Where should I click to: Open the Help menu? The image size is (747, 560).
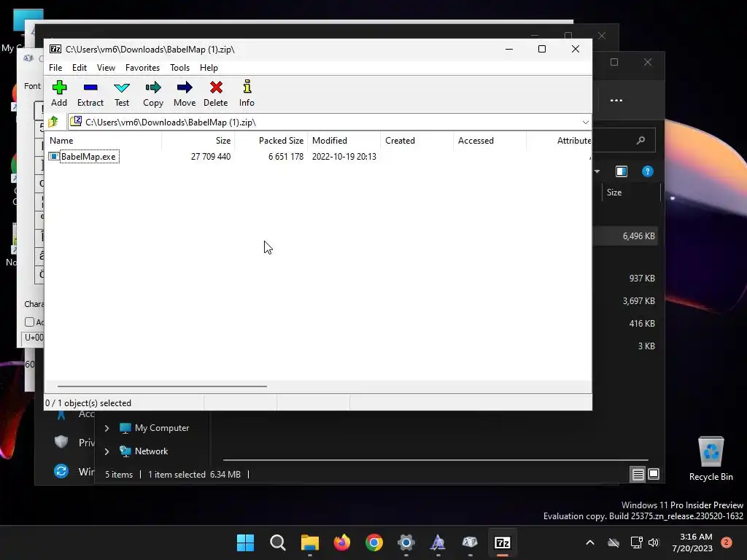click(x=209, y=68)
